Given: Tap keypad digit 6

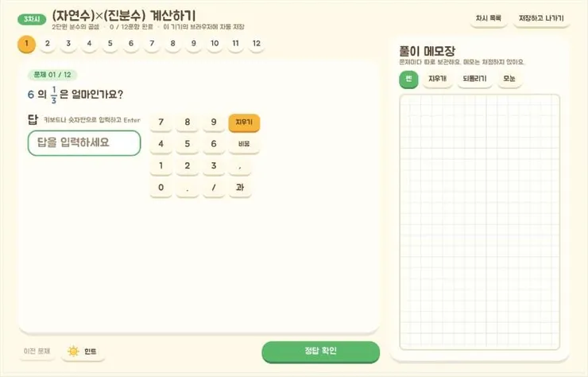Looking at the screenshot, I should pos(214,144).
